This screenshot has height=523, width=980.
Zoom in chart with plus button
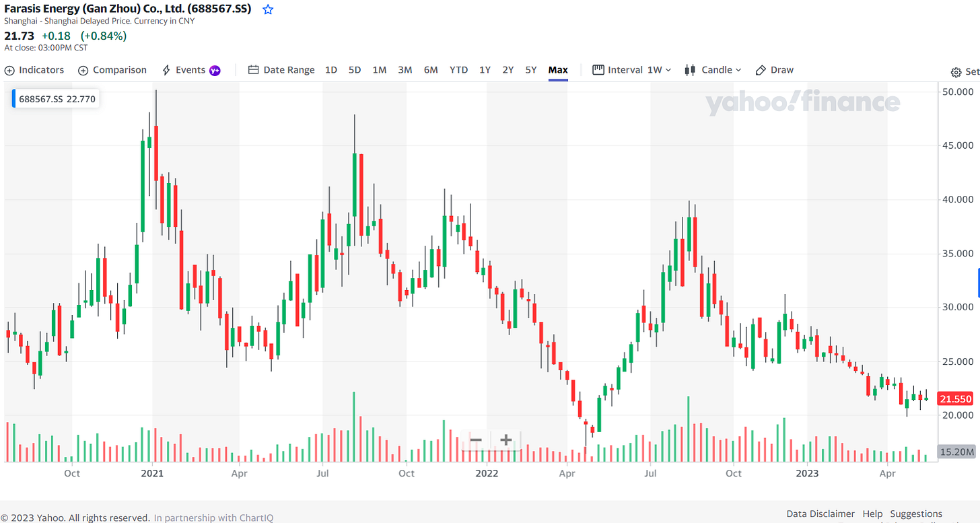click(x=506, y=440)
